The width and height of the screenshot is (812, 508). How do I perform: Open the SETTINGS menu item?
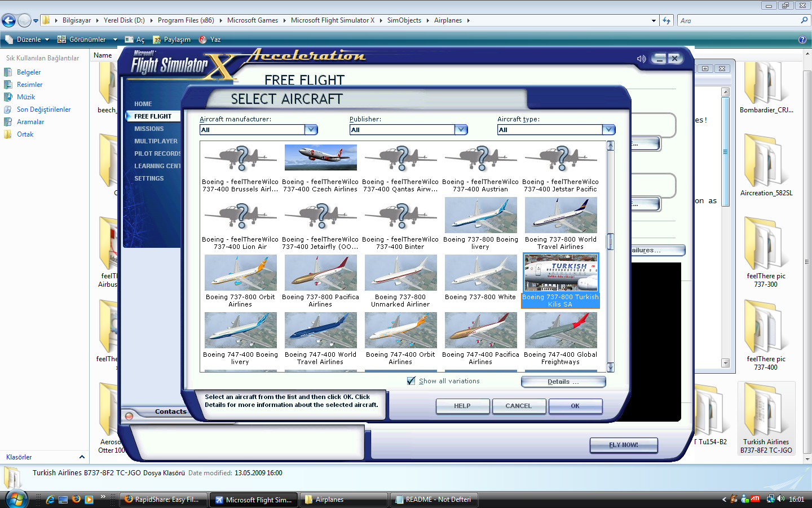[149, 178]
